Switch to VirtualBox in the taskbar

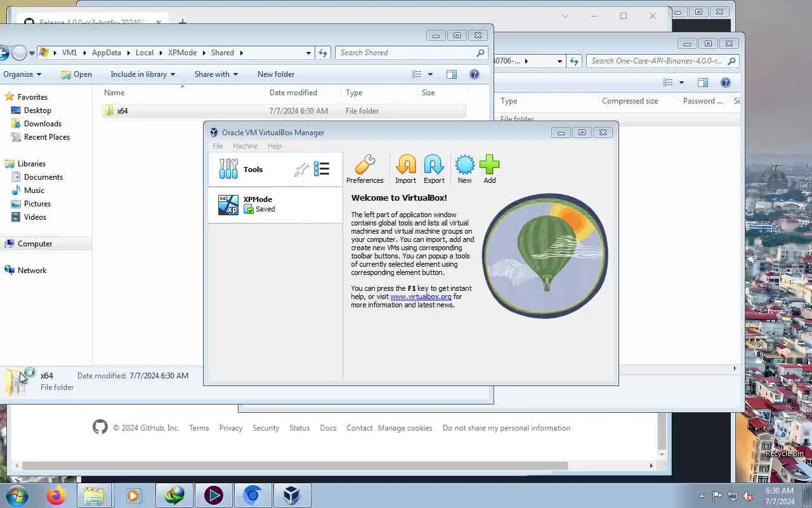(291, 495)
